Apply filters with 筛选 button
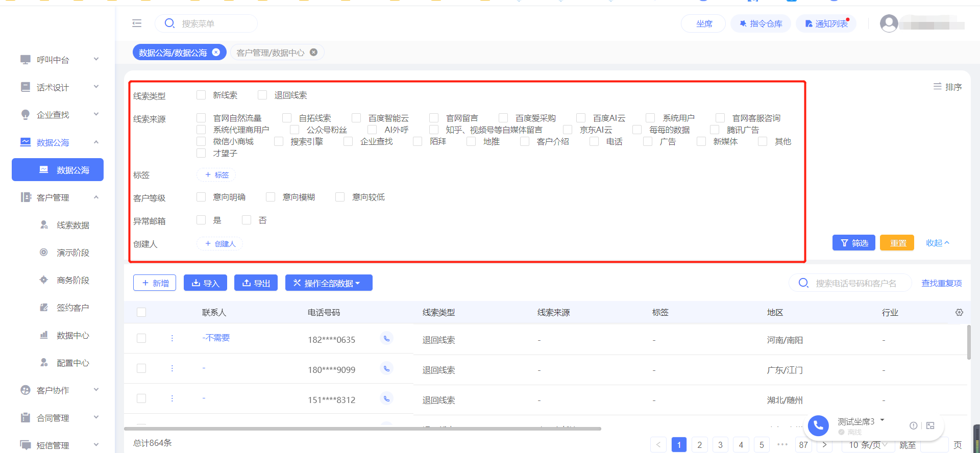Viewport: 980px width, 453px height. (x=854, y=243)
